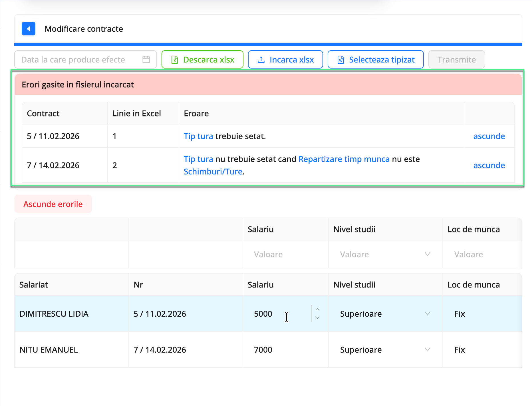Click the blue back arrow icon
This screenshot has height=406, width=532.
29,29
